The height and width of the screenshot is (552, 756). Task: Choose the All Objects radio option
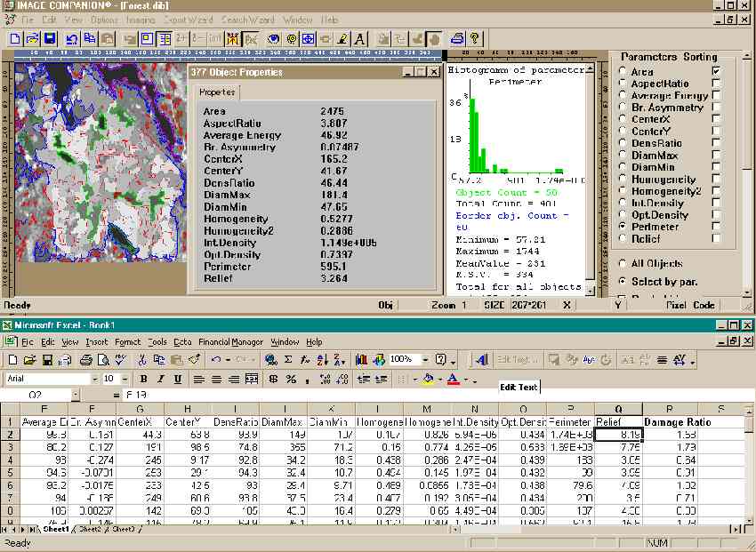[x=623, y=264]
